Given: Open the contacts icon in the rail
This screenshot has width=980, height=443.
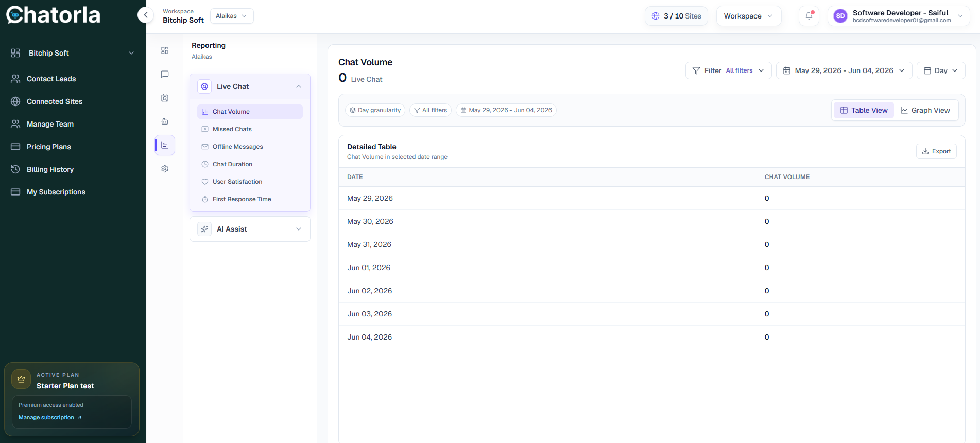Looking at the screenshot, I should pyautogui.click(x=165, y=98).
